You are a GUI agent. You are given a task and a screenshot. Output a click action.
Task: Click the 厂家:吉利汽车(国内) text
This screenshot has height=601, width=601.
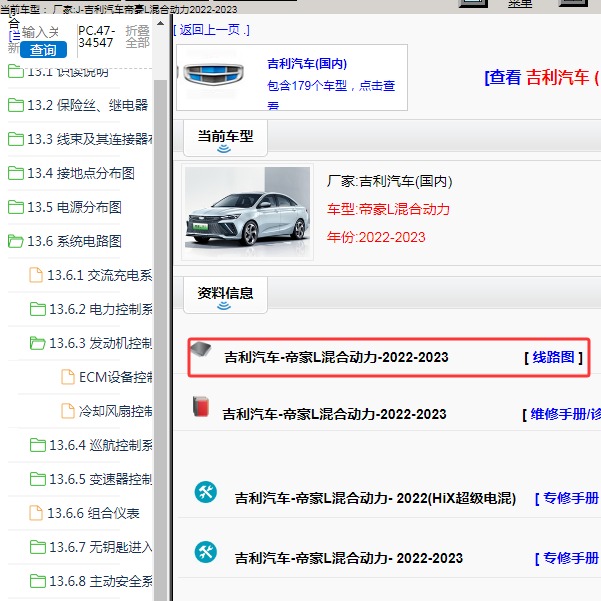tap(389, 181)
